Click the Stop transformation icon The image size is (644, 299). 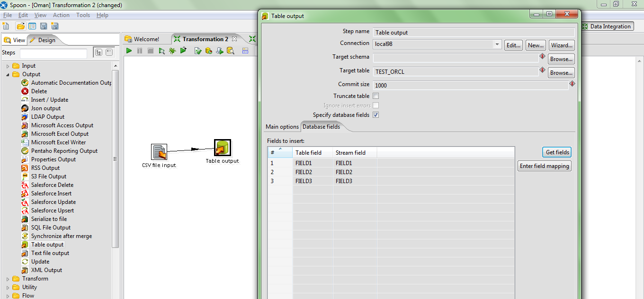(x=151, y=51)
